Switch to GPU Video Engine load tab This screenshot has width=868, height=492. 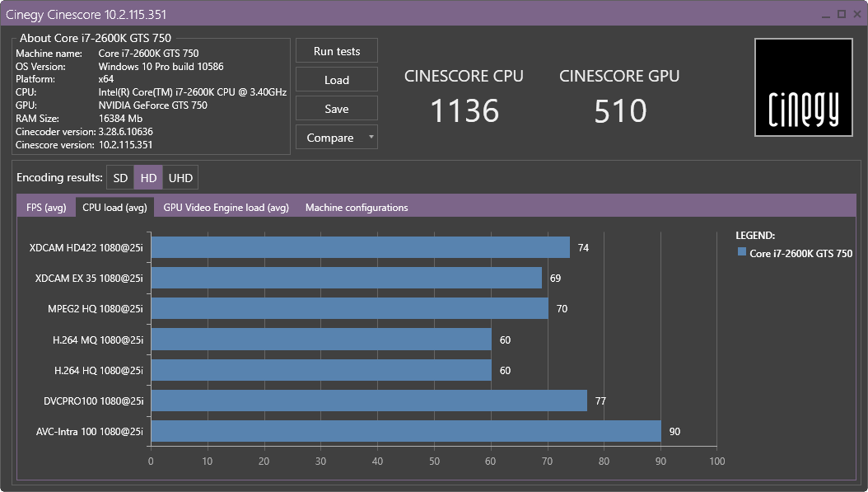pos(226,207)
